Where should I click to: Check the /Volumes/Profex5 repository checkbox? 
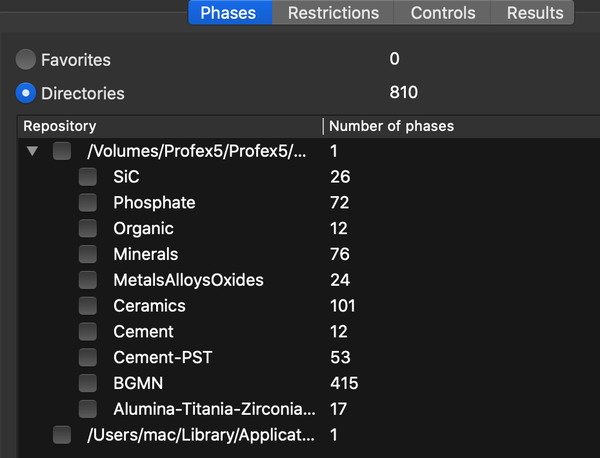62,151
